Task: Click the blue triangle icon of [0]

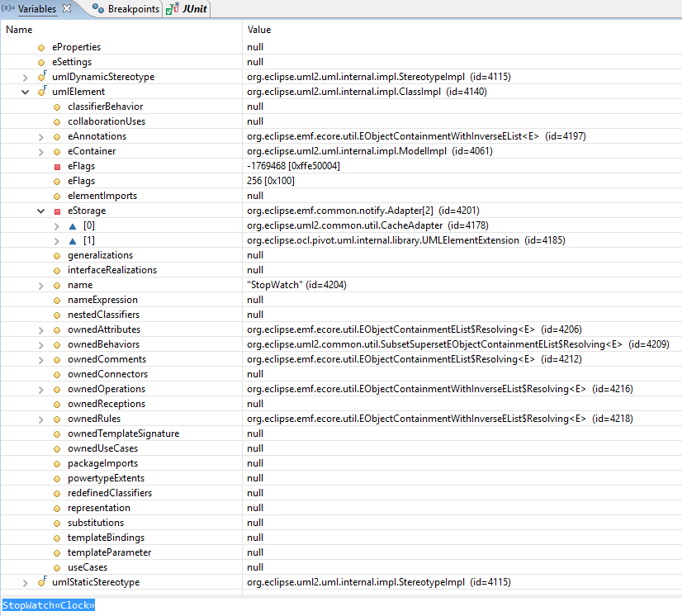Action: [73, 226]
